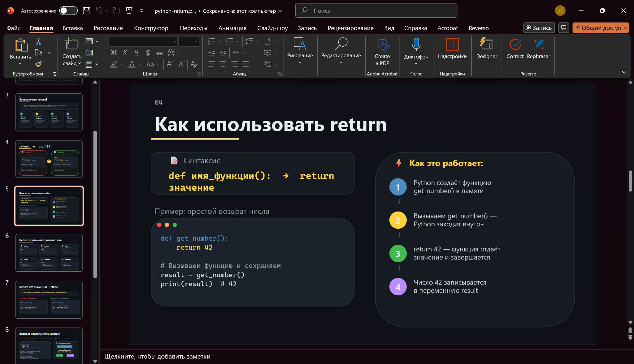This screenshot has height=364, width=634.
Task: Apply bold formatting with the Ж icon
Action: 114,53
